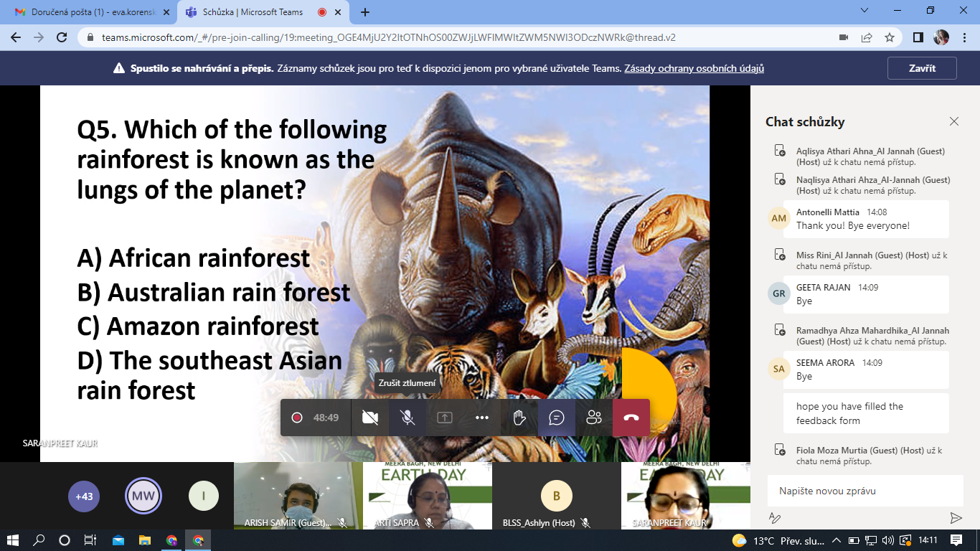The width and height of the screenshot is (980, 551).
Task: Click AM avatar of Antonelli Mattia
Action: [x=779, y=218]
